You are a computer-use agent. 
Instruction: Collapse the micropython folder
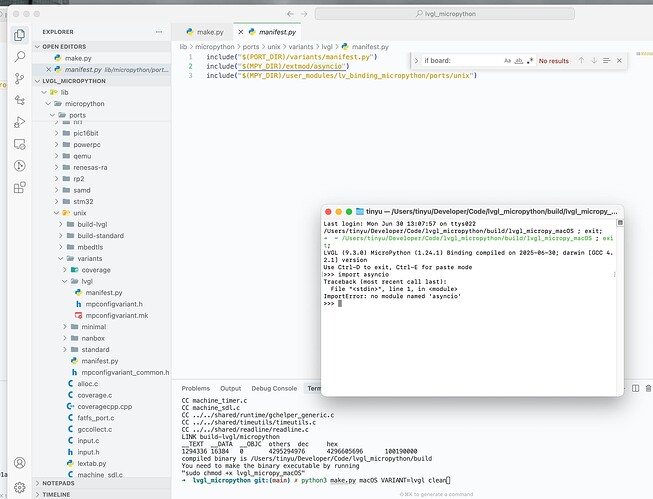click(102, 104)
